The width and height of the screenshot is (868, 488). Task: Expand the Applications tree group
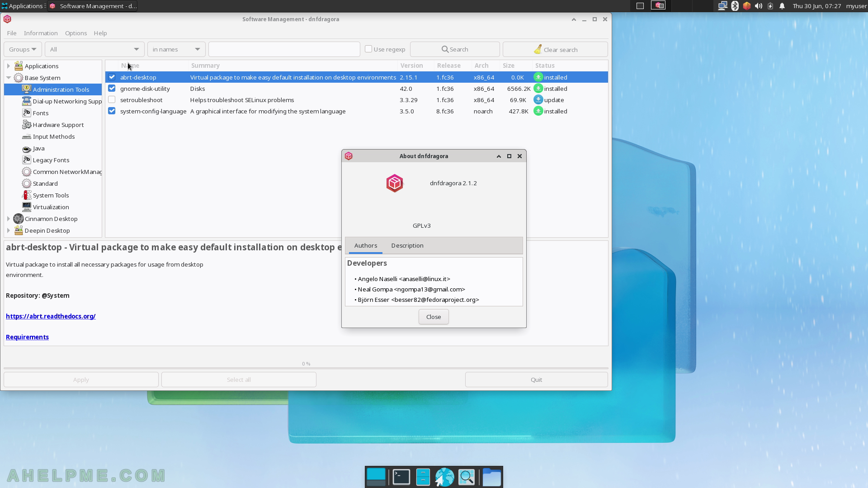8,66
